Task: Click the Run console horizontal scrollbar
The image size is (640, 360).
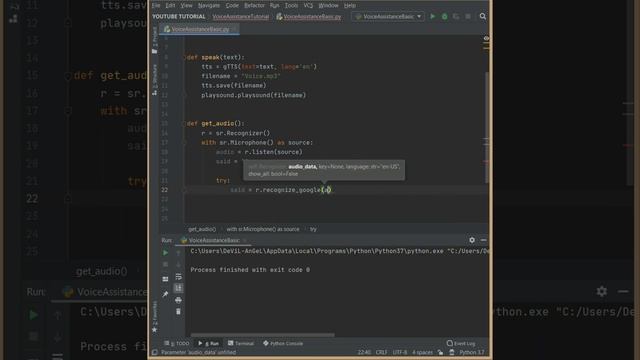Action: point(262,335)
